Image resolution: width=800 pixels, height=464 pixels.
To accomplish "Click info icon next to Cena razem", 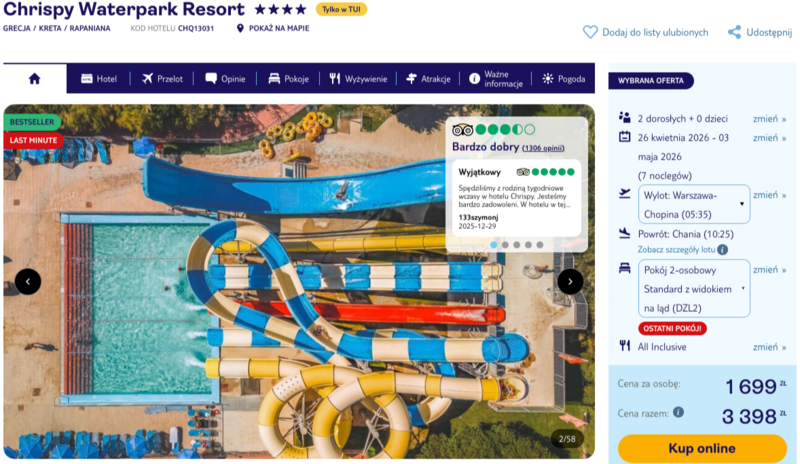I will pos(678,412).
